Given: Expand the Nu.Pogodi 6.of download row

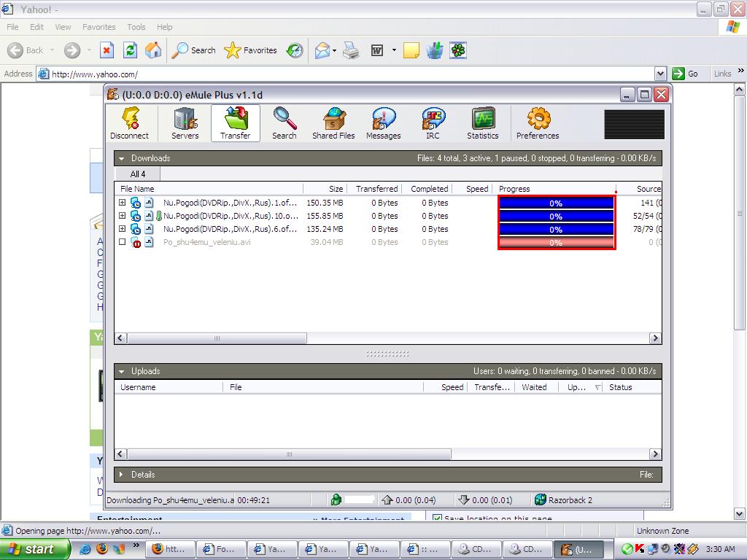Looking at the screenshot, I should [123, 229].
